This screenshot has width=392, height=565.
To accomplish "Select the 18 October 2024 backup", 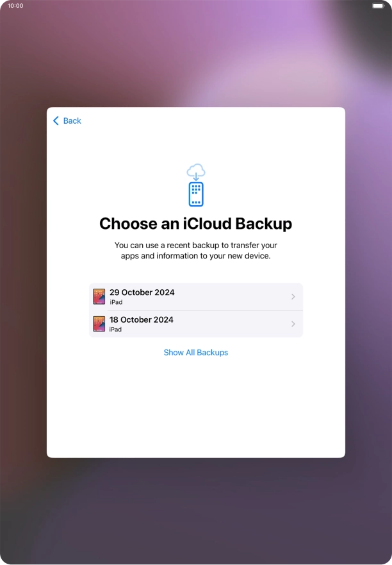I will [196, 324].
